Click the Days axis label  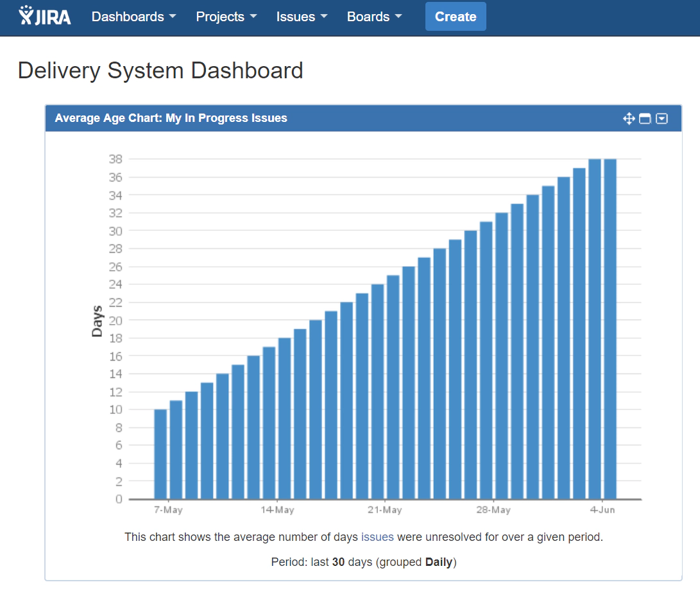pyautogui.click(x=97, y=321)
